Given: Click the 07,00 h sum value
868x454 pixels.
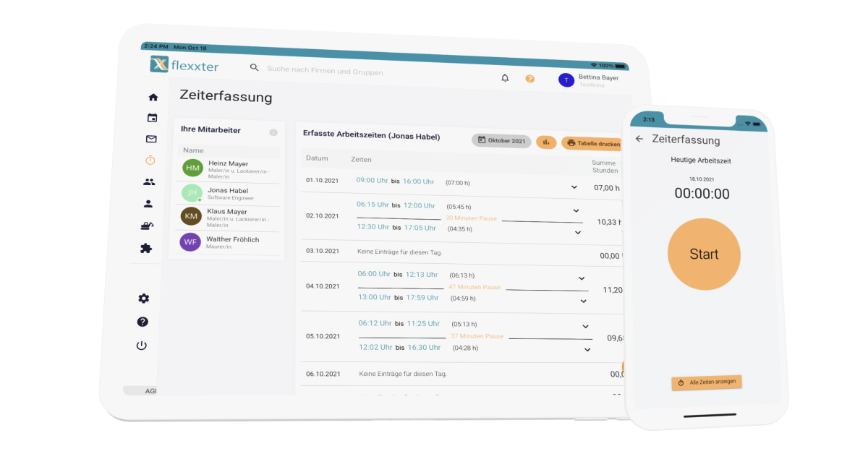Looking at the screenshot, I should pos(607,188).
